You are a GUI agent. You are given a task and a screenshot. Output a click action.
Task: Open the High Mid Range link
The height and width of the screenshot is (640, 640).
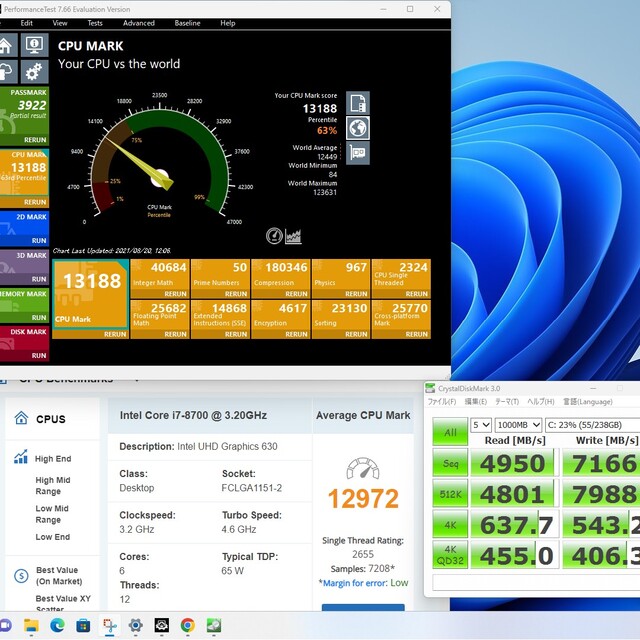coord(53,485)
